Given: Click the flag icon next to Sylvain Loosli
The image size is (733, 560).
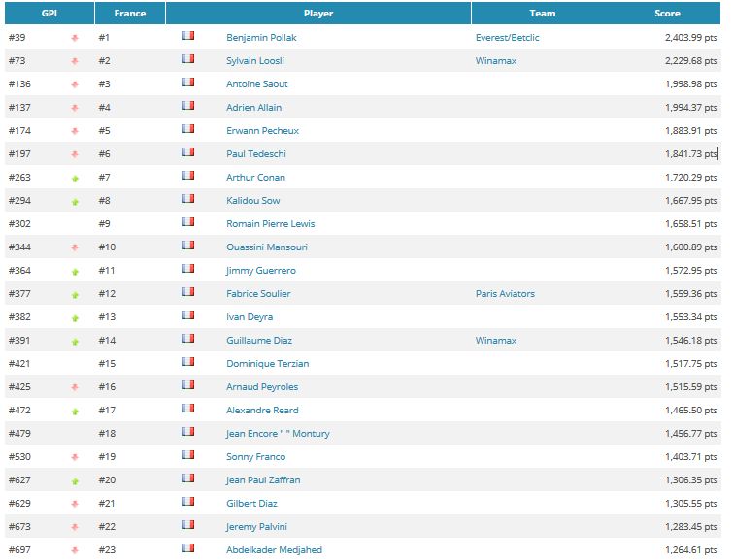Looking at the screenshot, I should coord(188,59).
